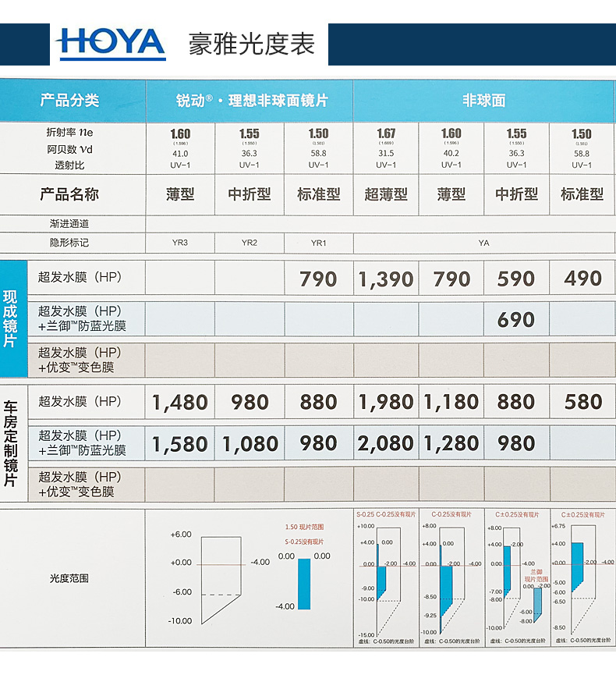Select the 超薄型 product name
616x675 pixels.
click(386, 194)
